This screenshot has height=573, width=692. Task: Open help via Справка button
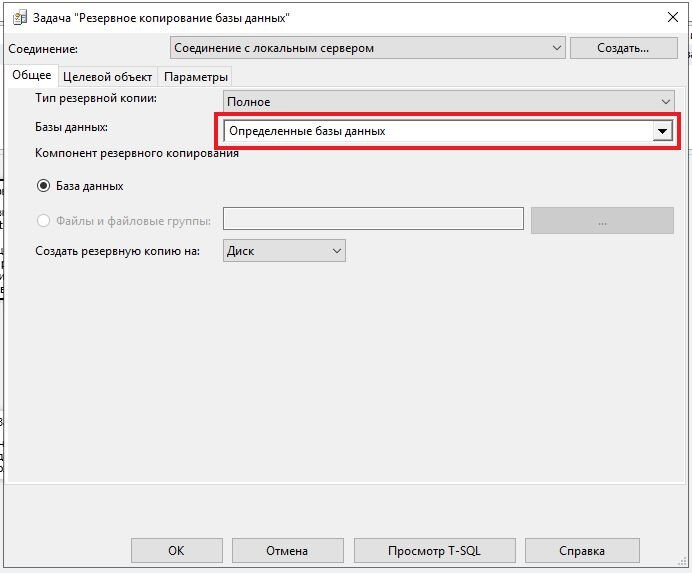tap(582, 550)
